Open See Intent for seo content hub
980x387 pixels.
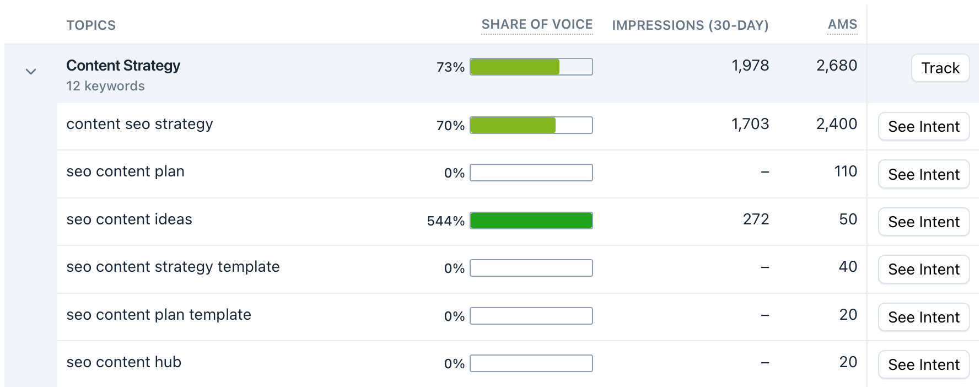[x=923, y=364]
